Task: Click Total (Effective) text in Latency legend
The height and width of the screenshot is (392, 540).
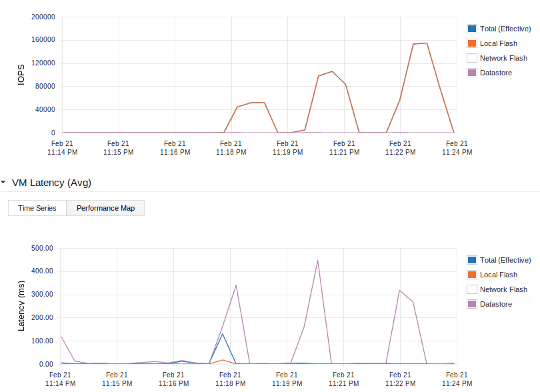Action: click(x=505, y=260)
